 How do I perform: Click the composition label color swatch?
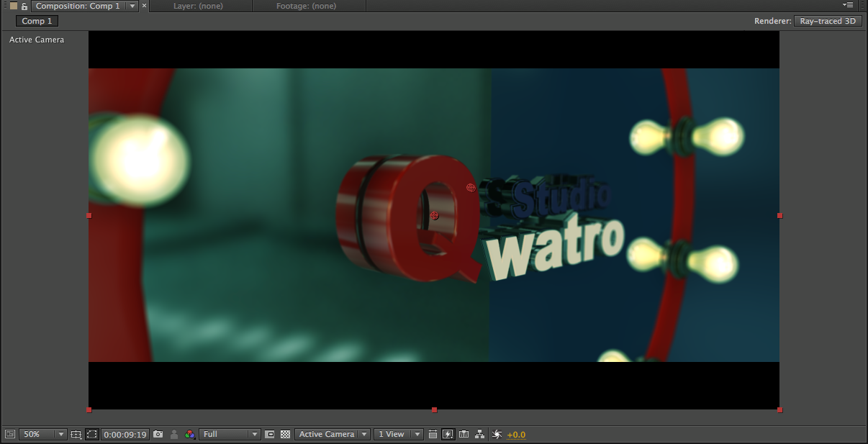pyautogui.click(x=13, y=6)
